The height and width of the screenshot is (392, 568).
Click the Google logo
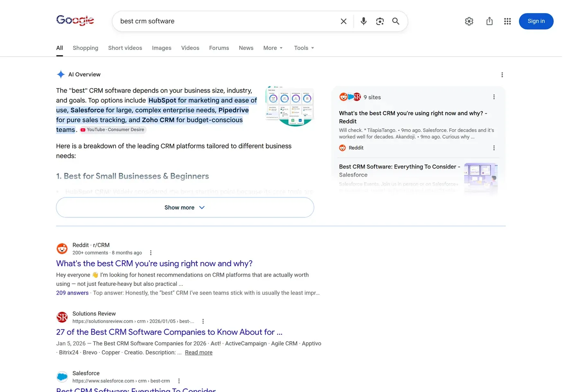coord(75,20)
